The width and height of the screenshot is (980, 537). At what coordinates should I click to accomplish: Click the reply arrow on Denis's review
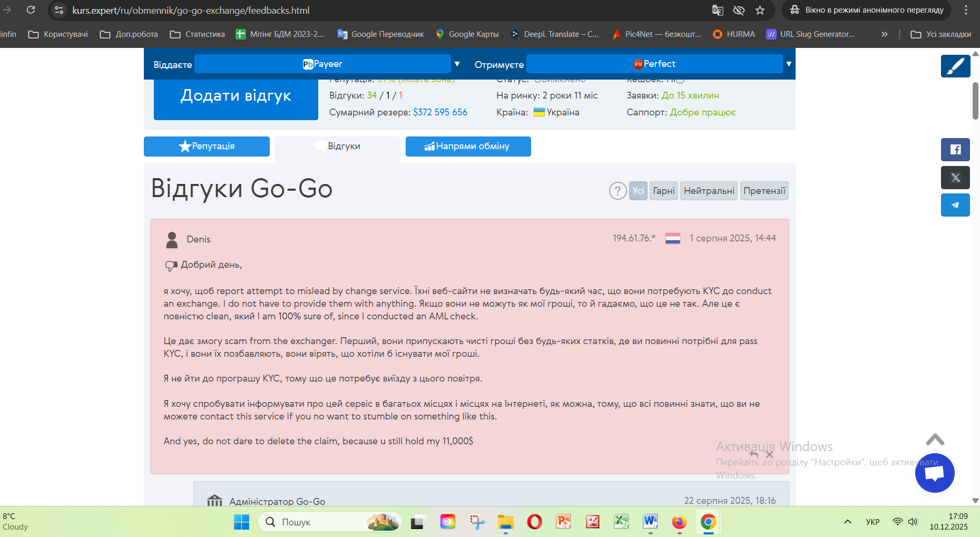tap(754, 454)
